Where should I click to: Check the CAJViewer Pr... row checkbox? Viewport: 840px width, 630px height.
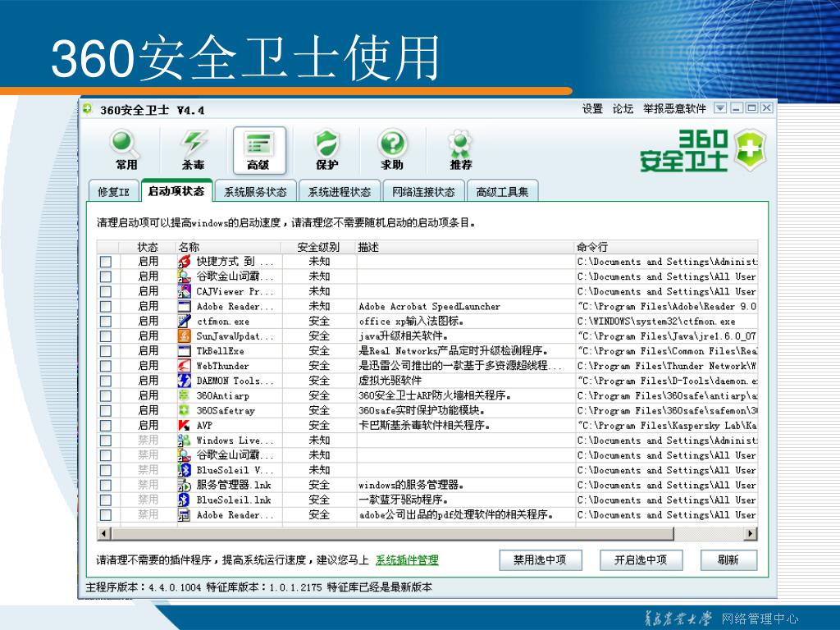coord(106,291)
